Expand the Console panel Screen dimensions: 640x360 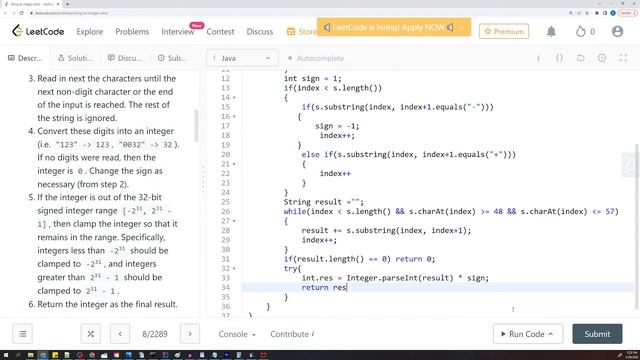[237, 334]
